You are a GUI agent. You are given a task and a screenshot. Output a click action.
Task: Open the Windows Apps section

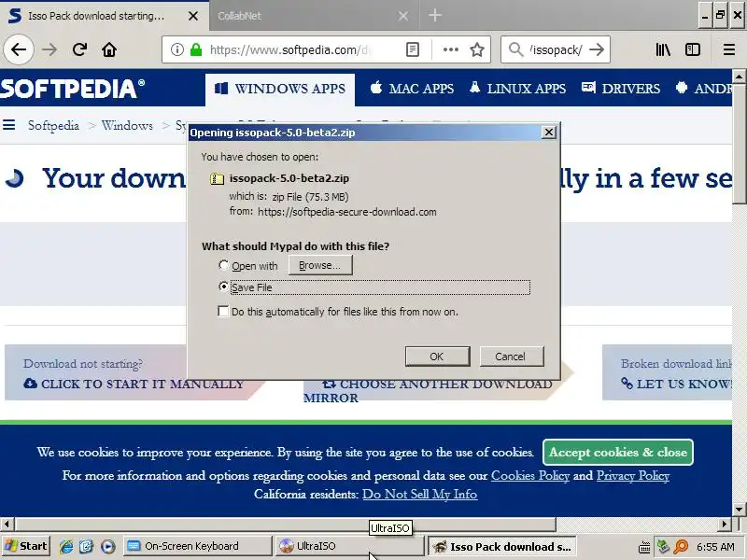click(280, 89)
